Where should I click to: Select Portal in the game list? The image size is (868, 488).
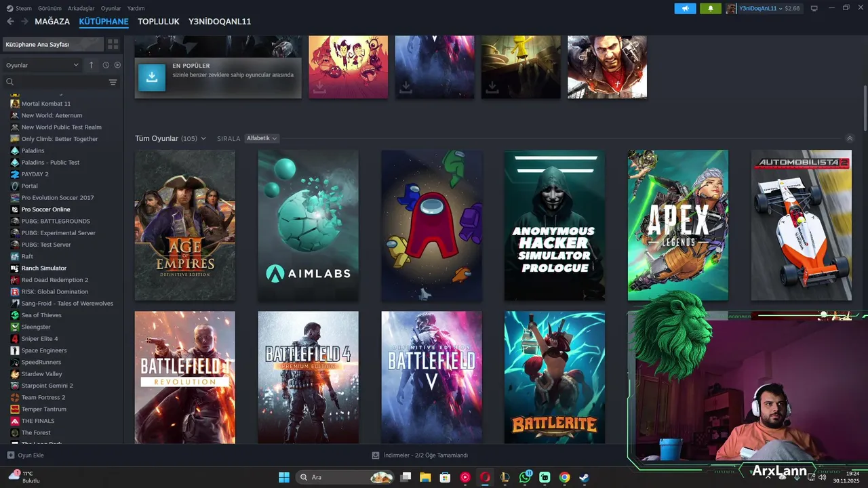pos(30,186)
